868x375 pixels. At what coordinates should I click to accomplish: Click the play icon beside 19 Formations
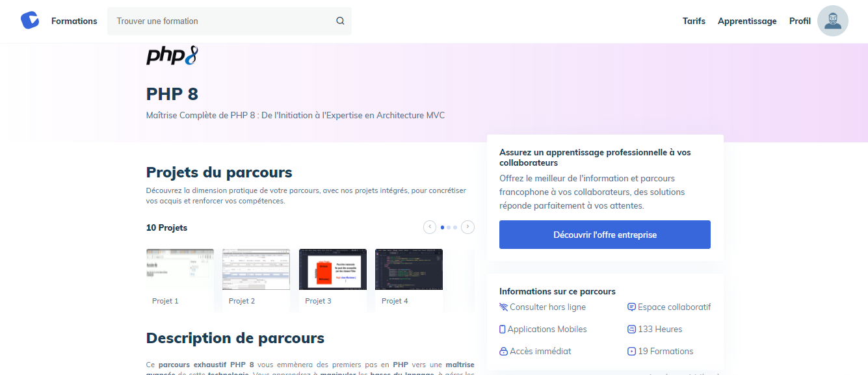click(631, 352)
